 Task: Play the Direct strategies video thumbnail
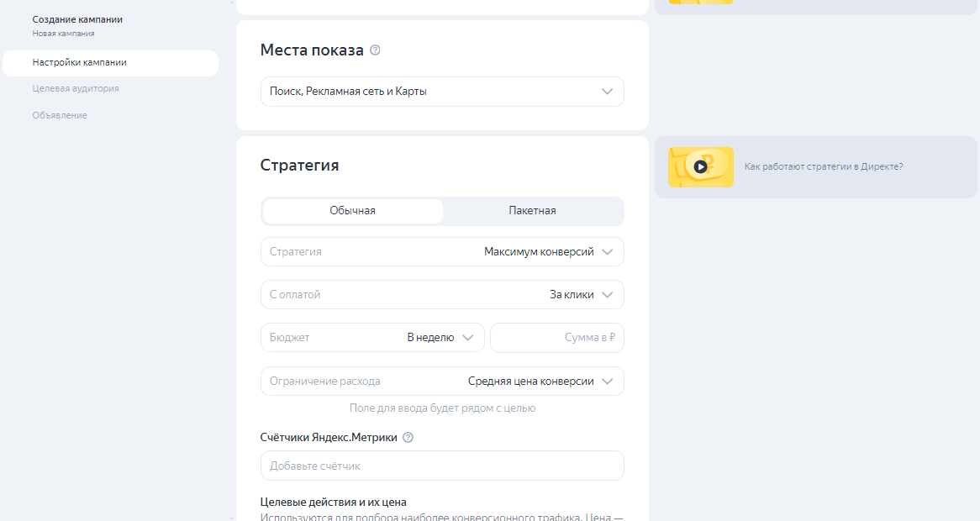click(700, 167)
